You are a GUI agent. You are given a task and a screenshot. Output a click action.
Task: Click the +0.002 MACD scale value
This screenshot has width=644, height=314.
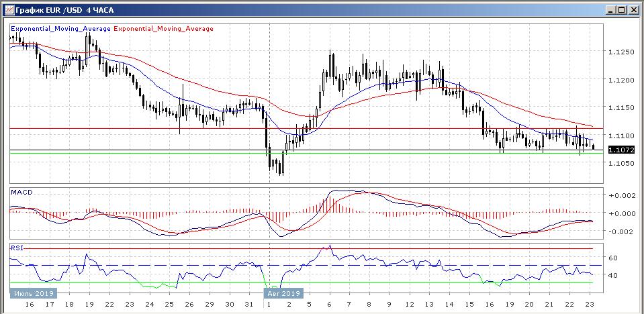(x=621, y=195)
